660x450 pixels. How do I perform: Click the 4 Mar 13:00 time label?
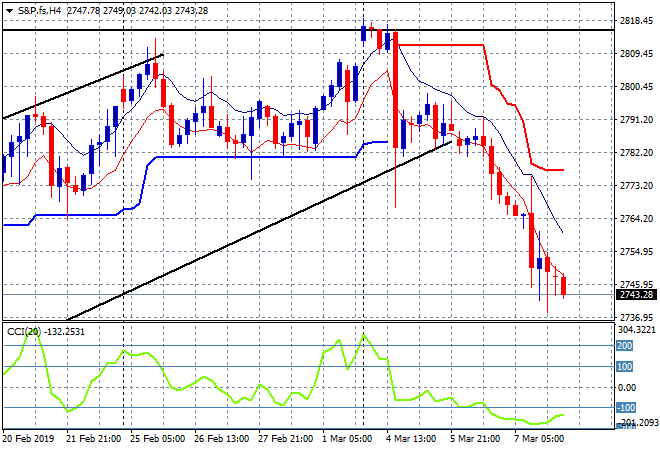click(411, 439)
